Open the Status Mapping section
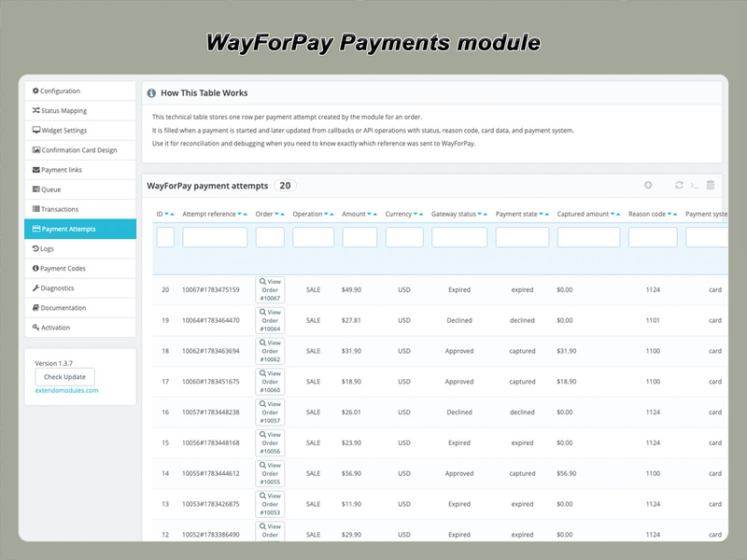This screenshot has height=560, width=747. (x=80, y=110)
